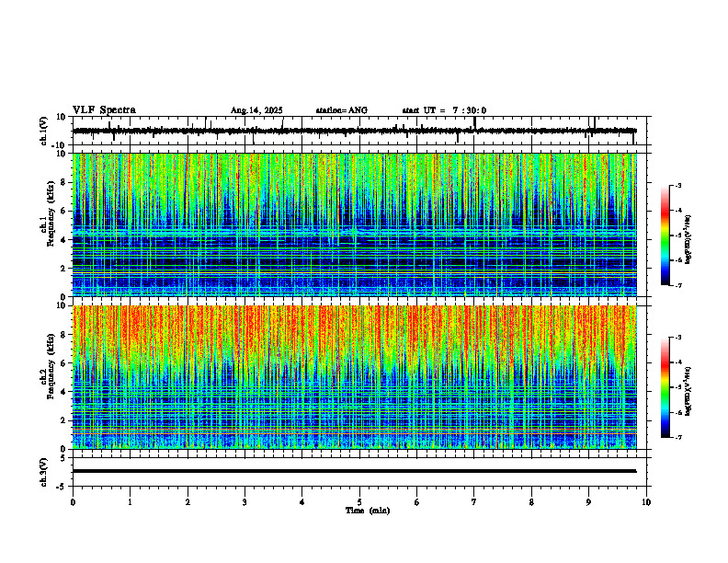This screenshot has height=563, width=728.
Task: Click the "-3" label on ch.1 color bar
Action: tap(678, 185)
